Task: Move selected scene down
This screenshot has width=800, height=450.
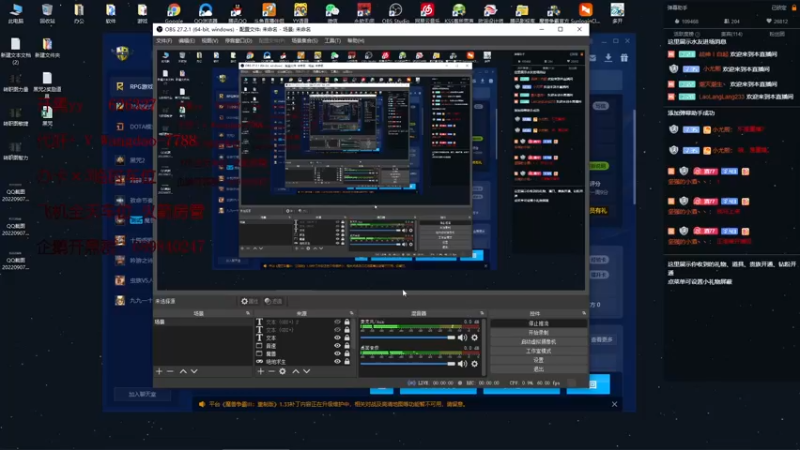Action: (194, 371)
